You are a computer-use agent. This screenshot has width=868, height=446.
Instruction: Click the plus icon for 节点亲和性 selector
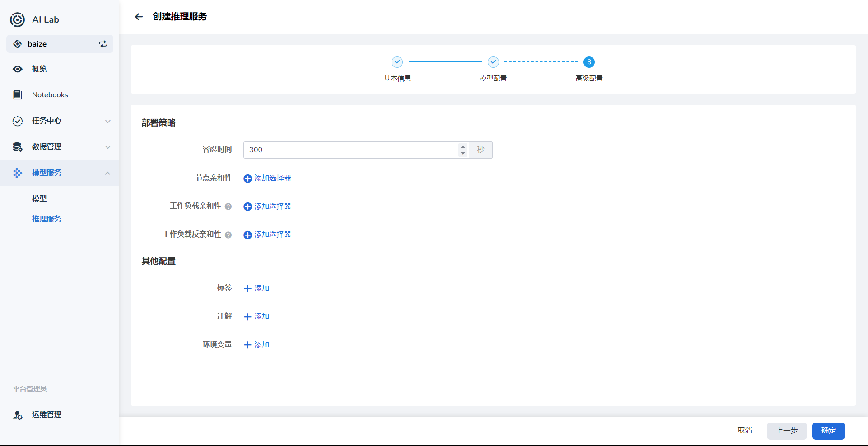[247, 178]
